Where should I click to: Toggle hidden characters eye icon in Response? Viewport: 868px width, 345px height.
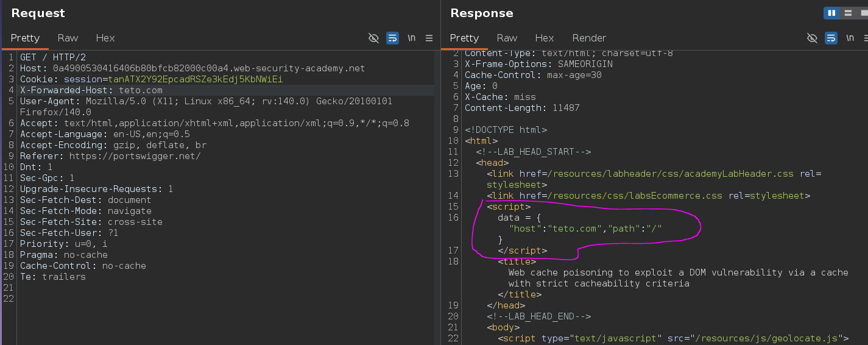[812, 38]
